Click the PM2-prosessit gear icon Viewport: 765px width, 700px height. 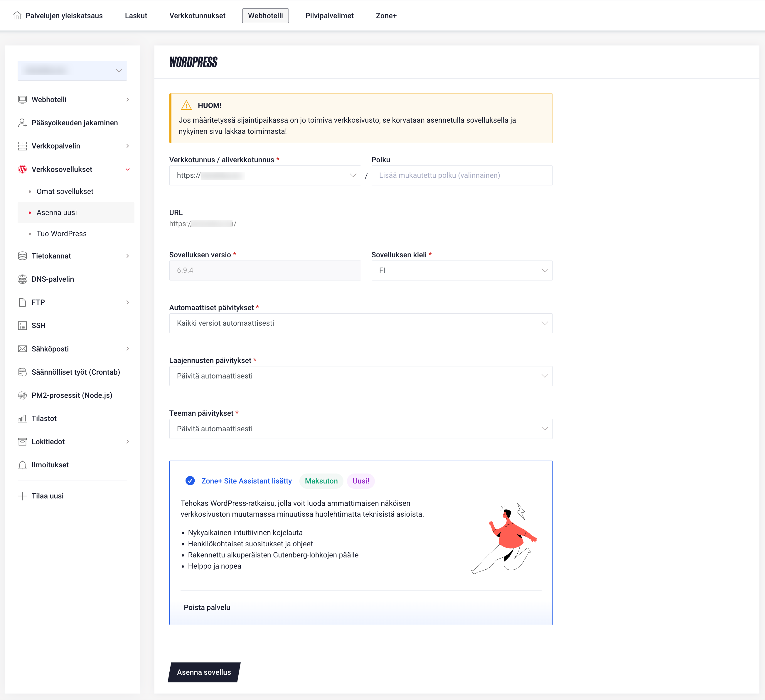22,395
